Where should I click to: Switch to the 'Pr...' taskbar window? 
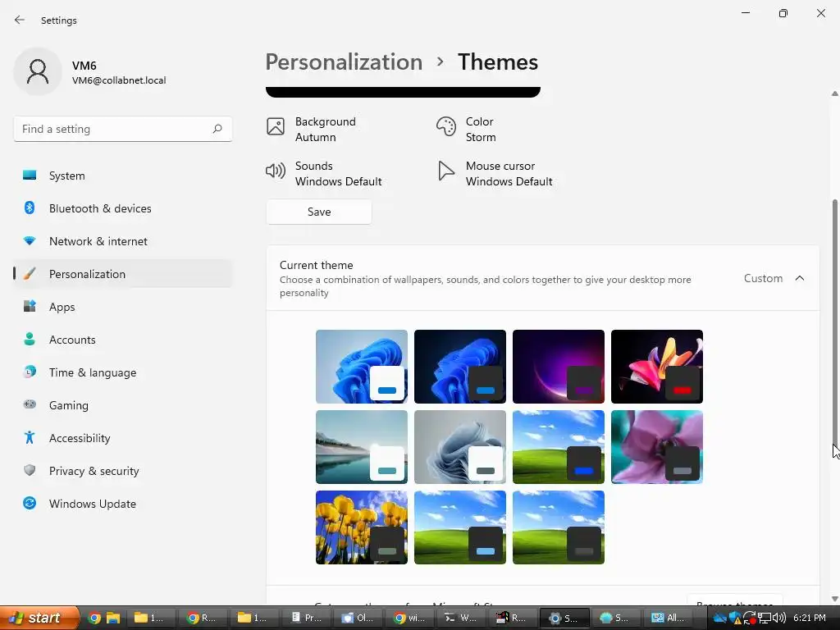[x=308, y=618]
